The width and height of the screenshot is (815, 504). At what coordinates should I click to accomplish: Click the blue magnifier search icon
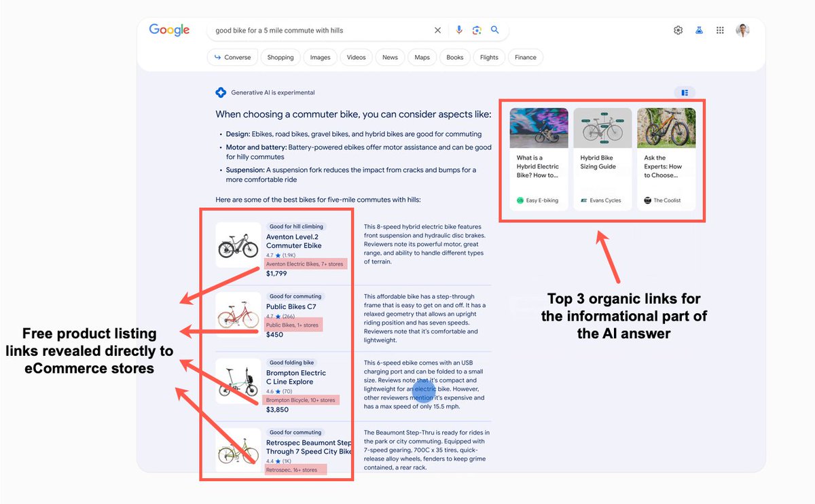(495, 30)
